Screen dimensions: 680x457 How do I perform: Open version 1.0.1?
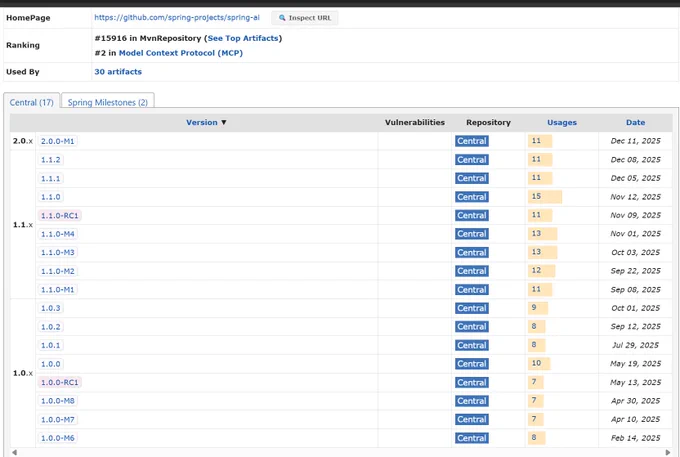pyautogui.click(x=51, y=345)
